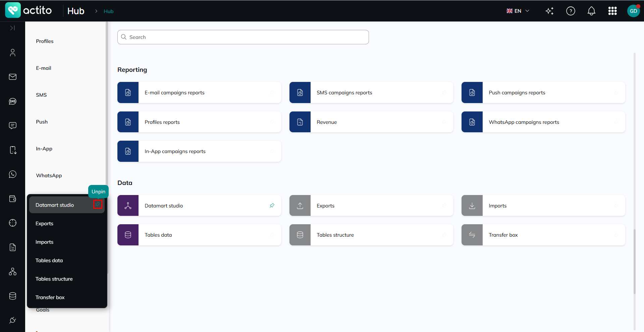Click the target crosshair icon in sidebar

pyautogui.click(x=12, y=223)
